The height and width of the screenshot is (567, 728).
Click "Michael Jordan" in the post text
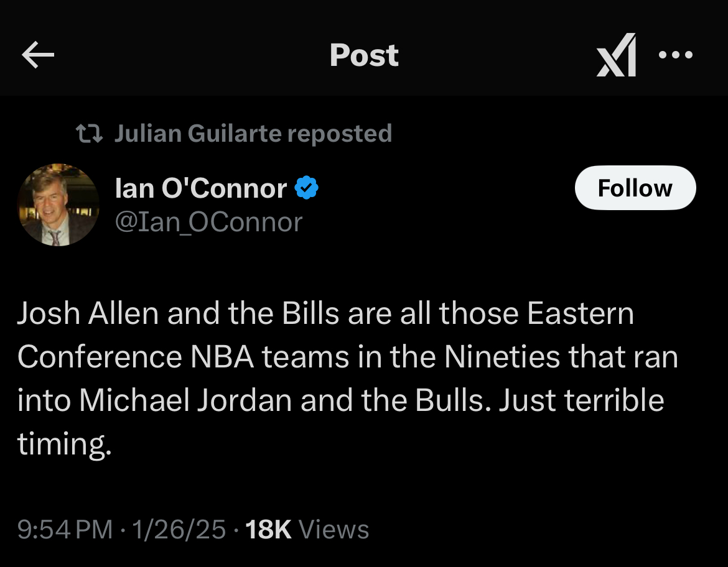(185, 400)
